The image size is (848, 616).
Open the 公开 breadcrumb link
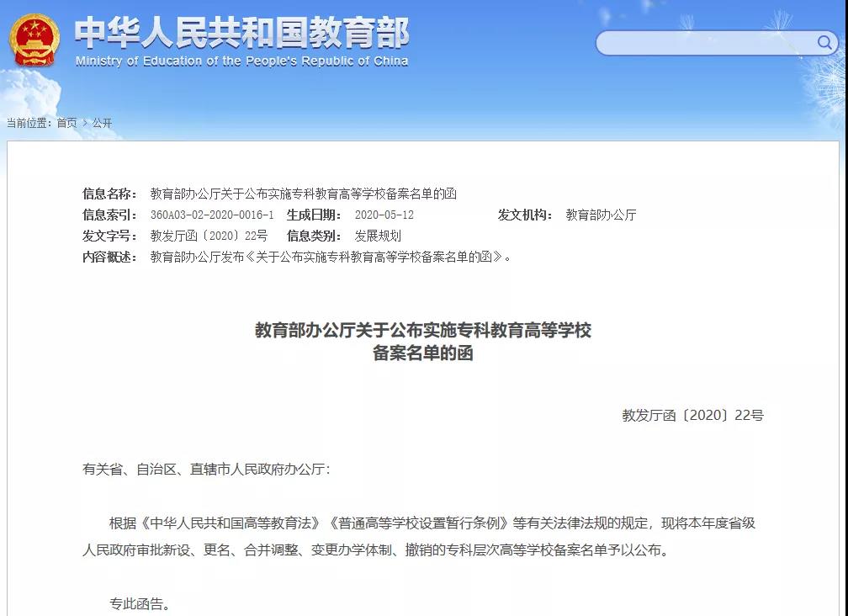pyautogui.click(x=104, y=122)
